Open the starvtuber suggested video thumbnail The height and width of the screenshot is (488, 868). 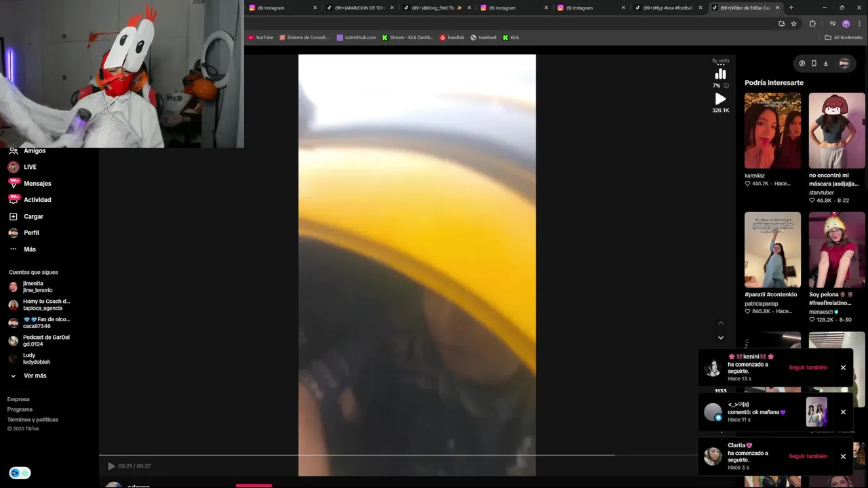pyautogui.click(x=837, y=131)
